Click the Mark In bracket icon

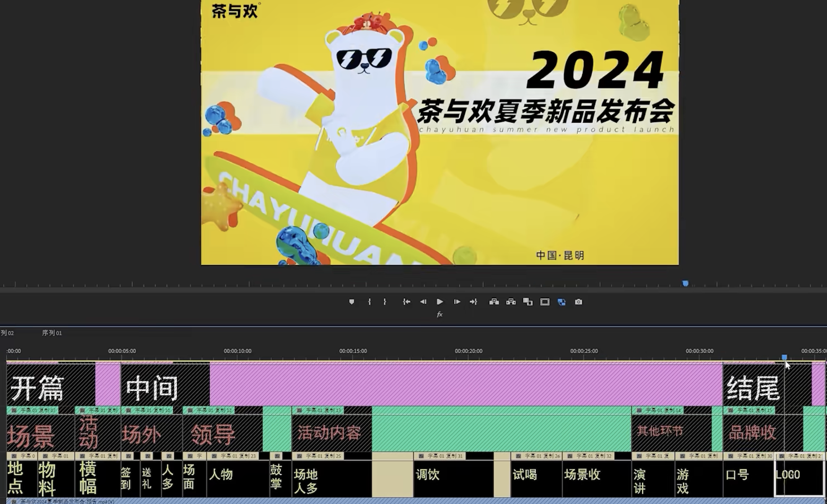tap(369, 302)
